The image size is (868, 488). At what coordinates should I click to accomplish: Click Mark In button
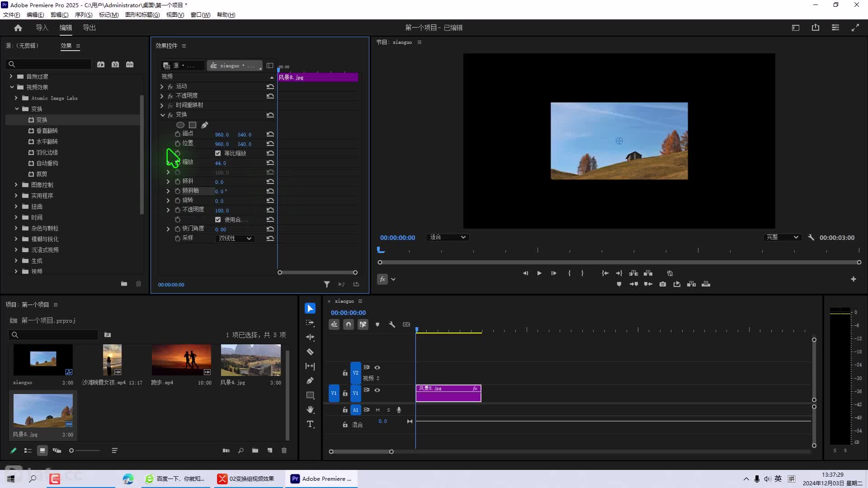point(569,273)
